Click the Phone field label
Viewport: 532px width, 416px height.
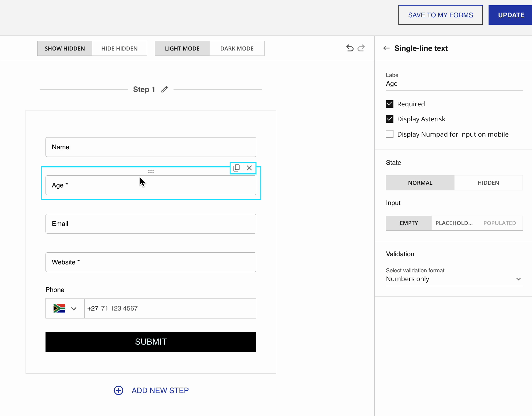(55, 290)
